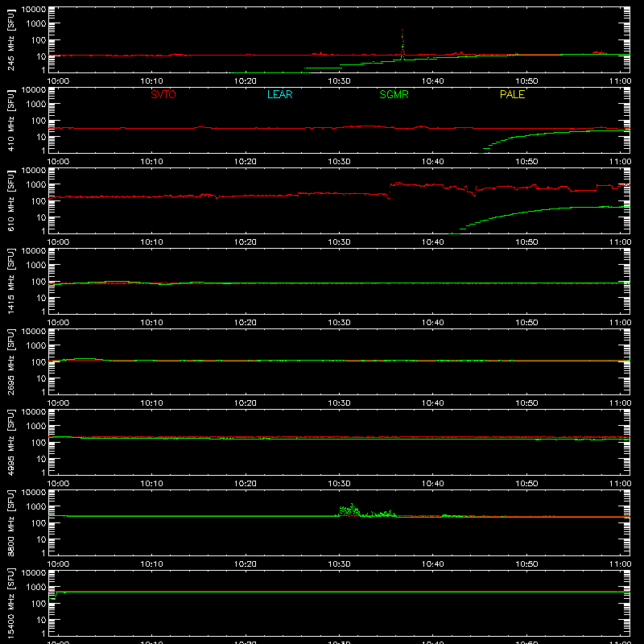This screenshot has height=644, width=644.
Task: Click the 10:10 tick label under 2695 MHz plot
Action: 151,403
